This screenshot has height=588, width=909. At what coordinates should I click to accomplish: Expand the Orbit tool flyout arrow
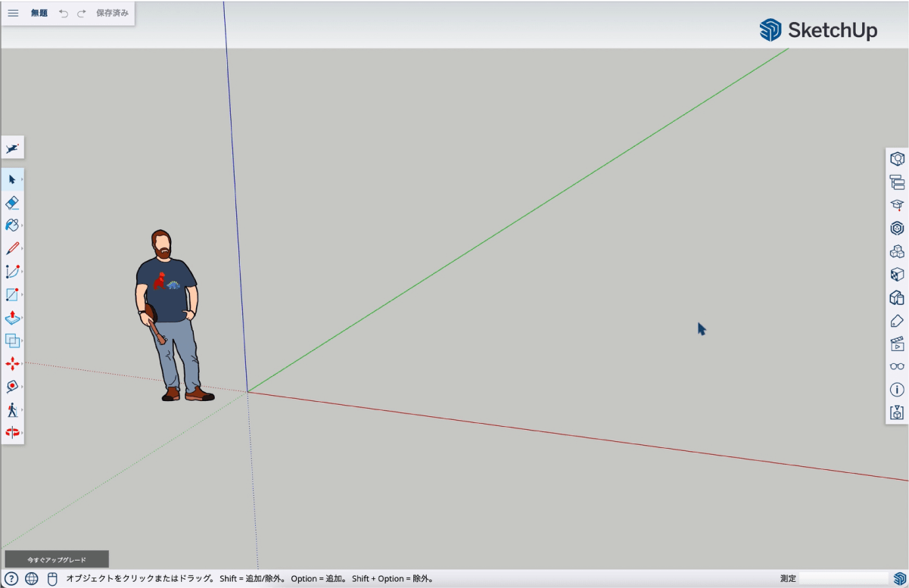pyautogui.click(x=22, y=433)
